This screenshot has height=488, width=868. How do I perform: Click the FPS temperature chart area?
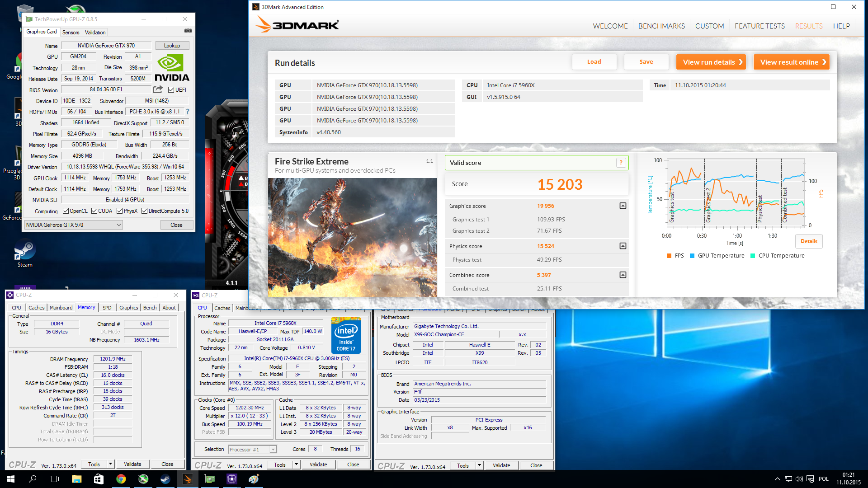point(736,192)
